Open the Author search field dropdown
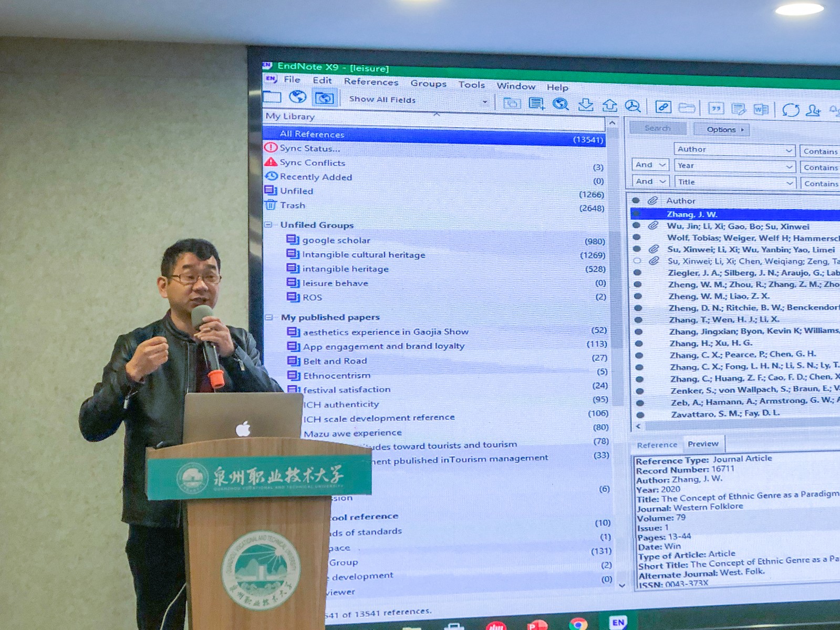This screenshot has height=630, width=840. click(789, 151)
